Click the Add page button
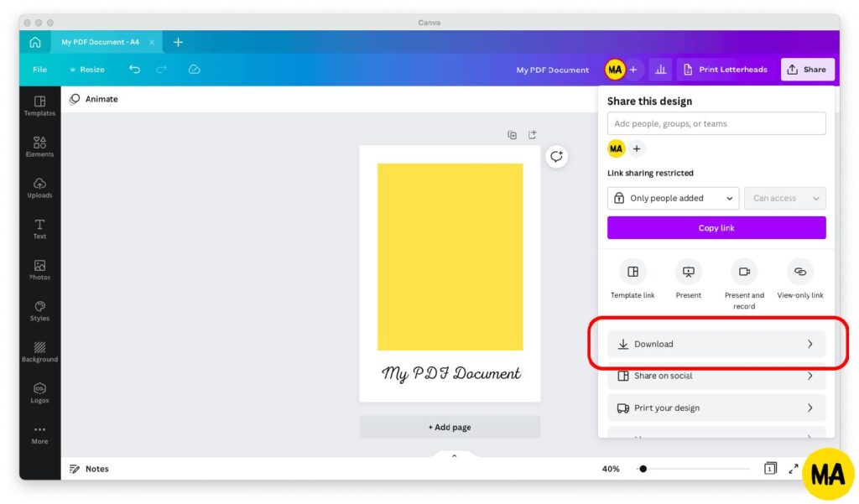Screen dimensions: 859x504 [450, 427]
